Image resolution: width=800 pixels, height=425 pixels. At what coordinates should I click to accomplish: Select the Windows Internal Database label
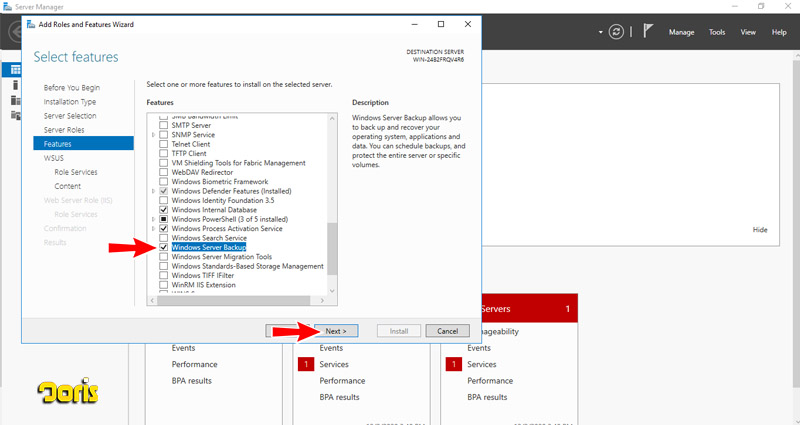[x=214, y=210]
